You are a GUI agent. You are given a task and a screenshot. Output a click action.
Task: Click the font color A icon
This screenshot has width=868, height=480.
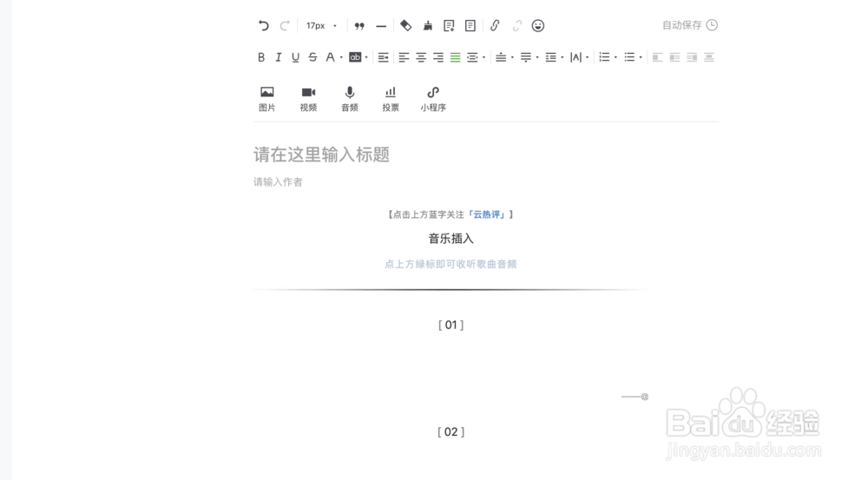(330, 57)
